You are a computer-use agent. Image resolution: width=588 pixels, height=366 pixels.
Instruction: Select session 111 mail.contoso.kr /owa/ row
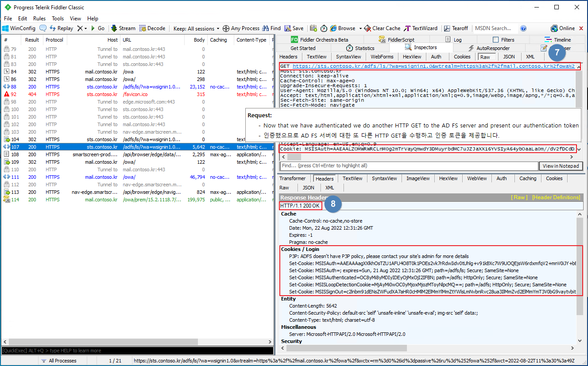pyautogui.click(x=137, y=177)
